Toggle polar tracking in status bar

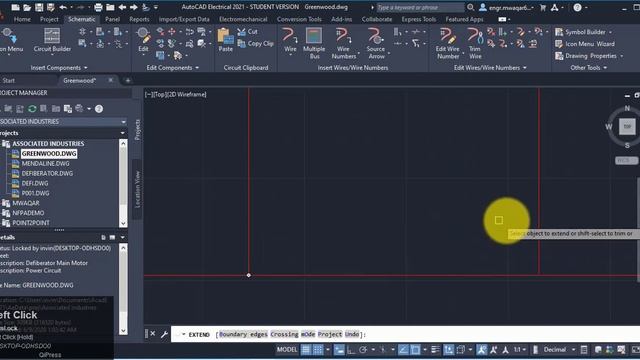coord(363,350)
